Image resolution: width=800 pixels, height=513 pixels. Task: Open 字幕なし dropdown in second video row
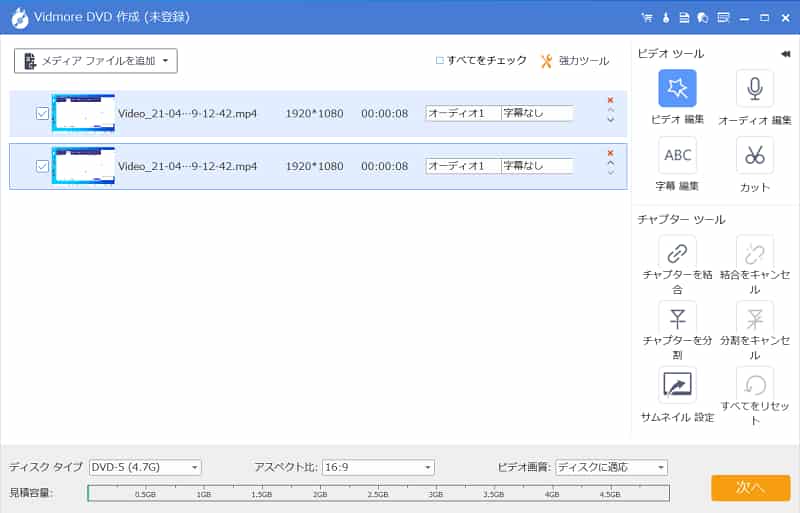[537, 166]
